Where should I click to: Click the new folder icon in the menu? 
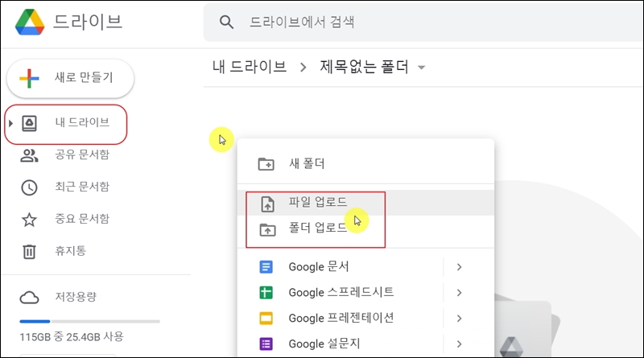pos(266,164)
